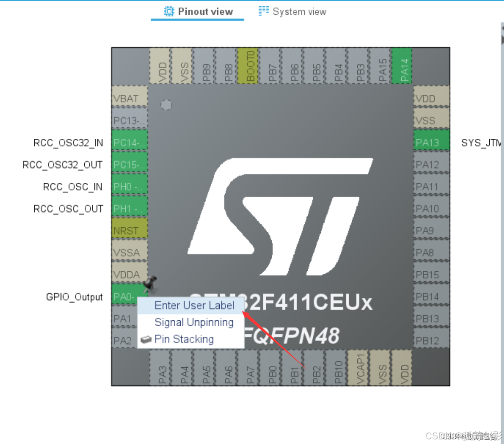Click the PB9 pin on top edge
The width and height of the screenshot is (504, 444).
coord(204,66)
